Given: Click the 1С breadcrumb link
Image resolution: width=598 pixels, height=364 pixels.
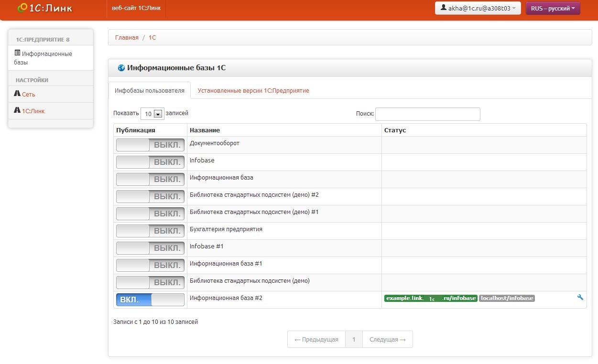Looking at the screenshot, I should [x=152, y=37].
